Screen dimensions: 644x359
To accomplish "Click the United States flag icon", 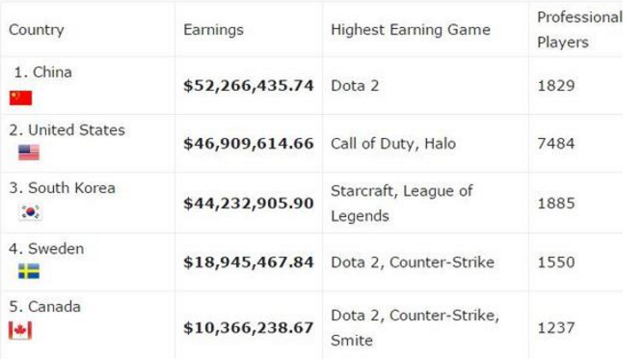I will 29,152.
